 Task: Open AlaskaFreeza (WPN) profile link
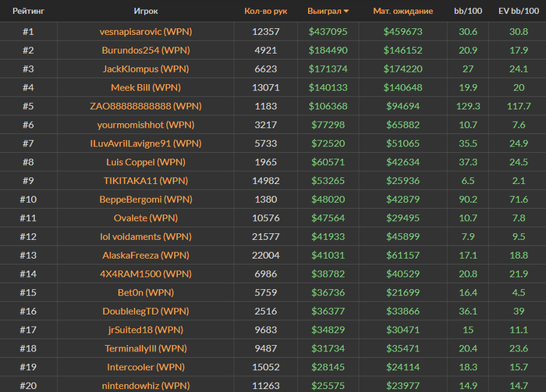click(x=146, y=256)
